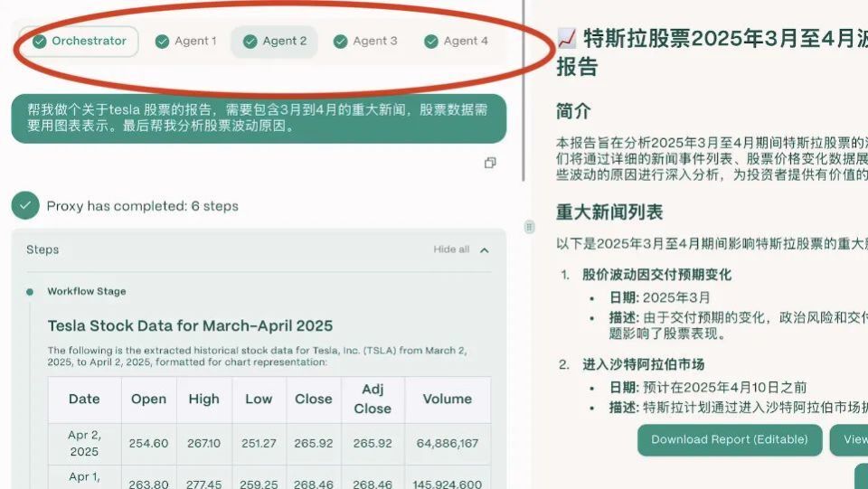Viewport: 868px width, 489px height.
Task: Copy the user prompt with the copy icon
Action: tap(490, 163)
